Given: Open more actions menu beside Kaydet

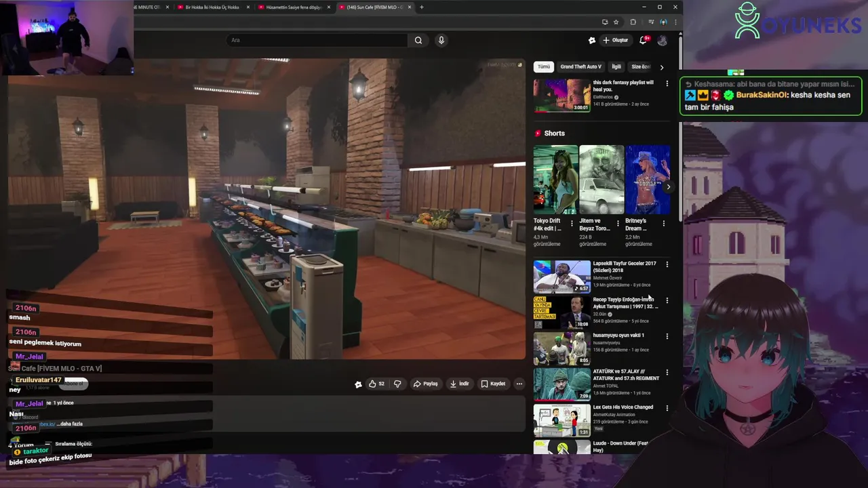Looking at the screenshot, I should pyautogui.click(x=519, y=384).
